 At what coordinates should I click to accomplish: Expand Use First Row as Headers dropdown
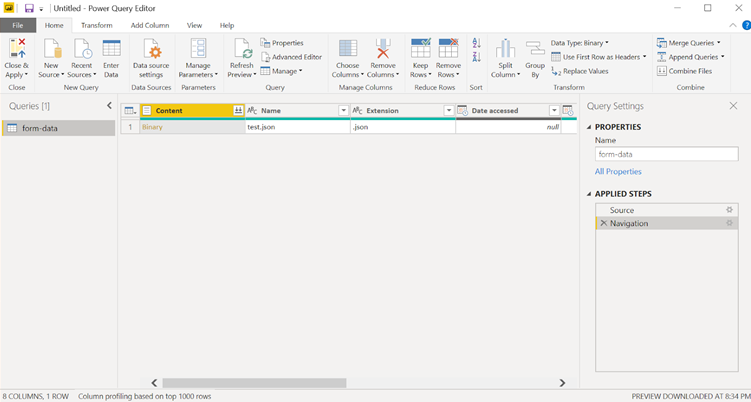pos(644,57)
